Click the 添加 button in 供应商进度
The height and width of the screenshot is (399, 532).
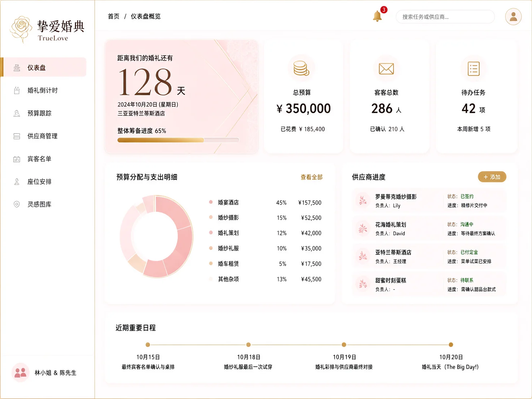coord(492,177)
